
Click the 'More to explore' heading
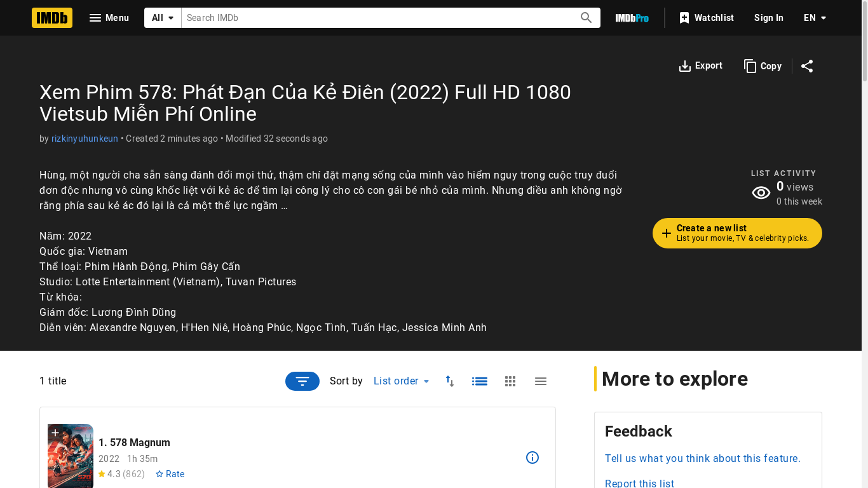tap(675, 379)
